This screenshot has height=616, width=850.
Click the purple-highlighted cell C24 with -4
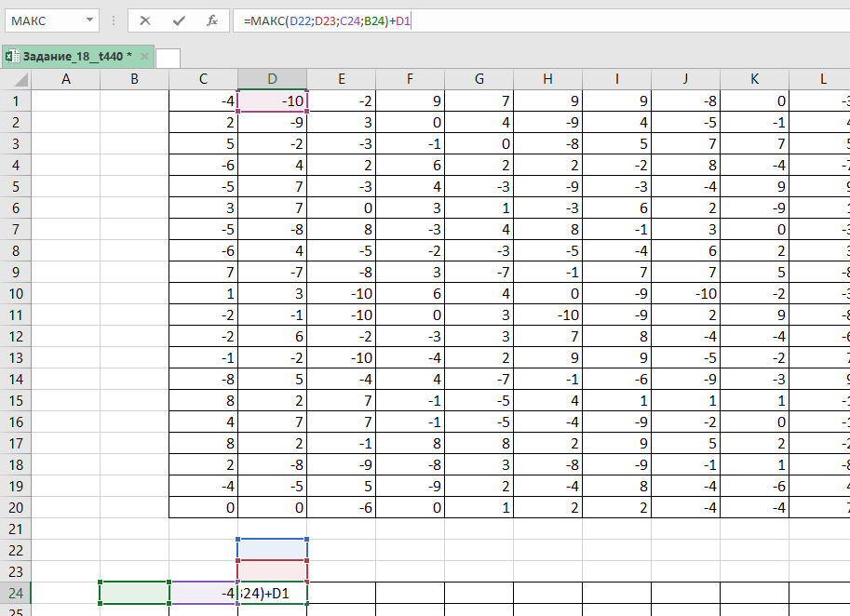(x=203, y=593)
